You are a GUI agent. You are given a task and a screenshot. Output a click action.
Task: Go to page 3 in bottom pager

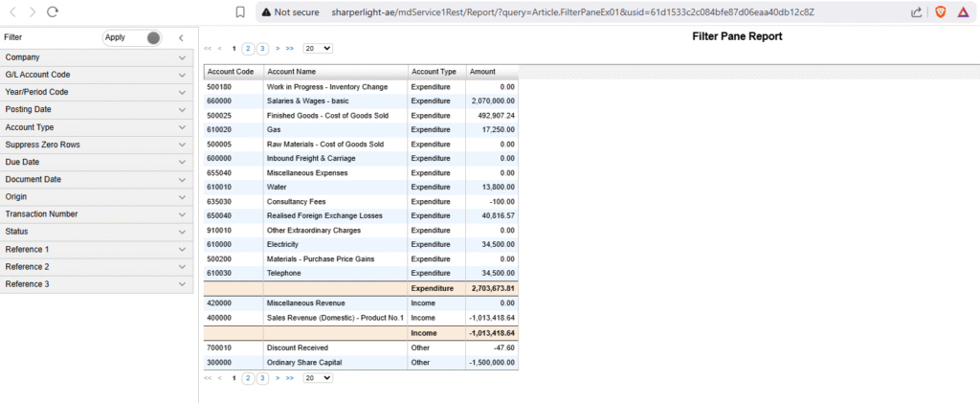262,378
